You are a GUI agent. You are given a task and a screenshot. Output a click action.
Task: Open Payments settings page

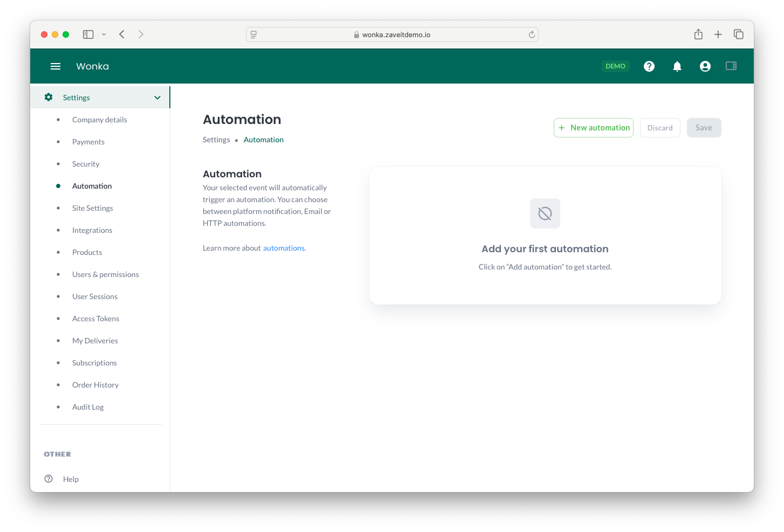pos(88,142)
